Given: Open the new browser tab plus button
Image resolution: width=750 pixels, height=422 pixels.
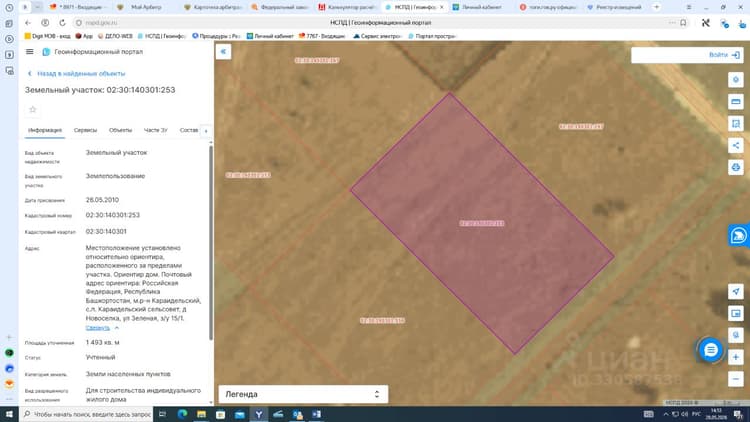Looking at the screenshot, I should coord(656,7).
